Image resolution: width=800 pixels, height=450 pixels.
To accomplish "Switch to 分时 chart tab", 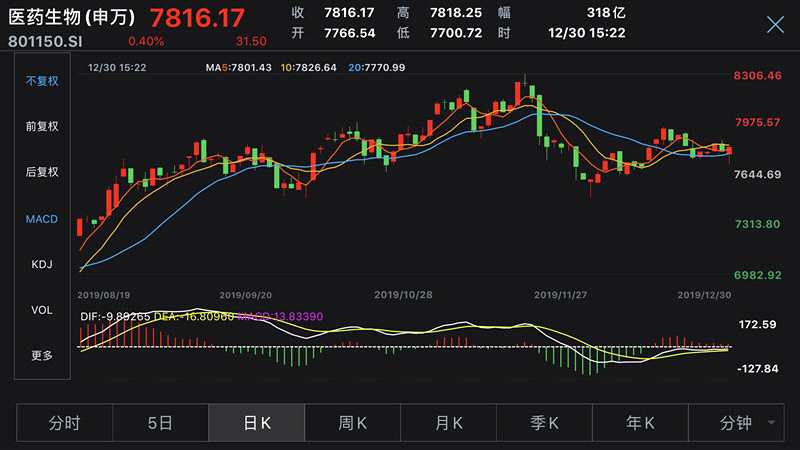I will click(64, 423).
